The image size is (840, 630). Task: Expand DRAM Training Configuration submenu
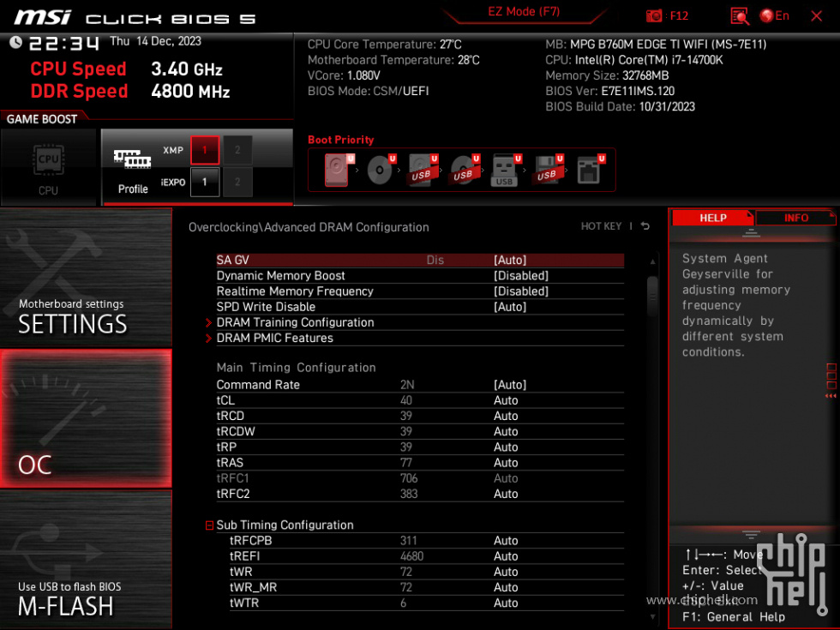(x=295, y=322)
